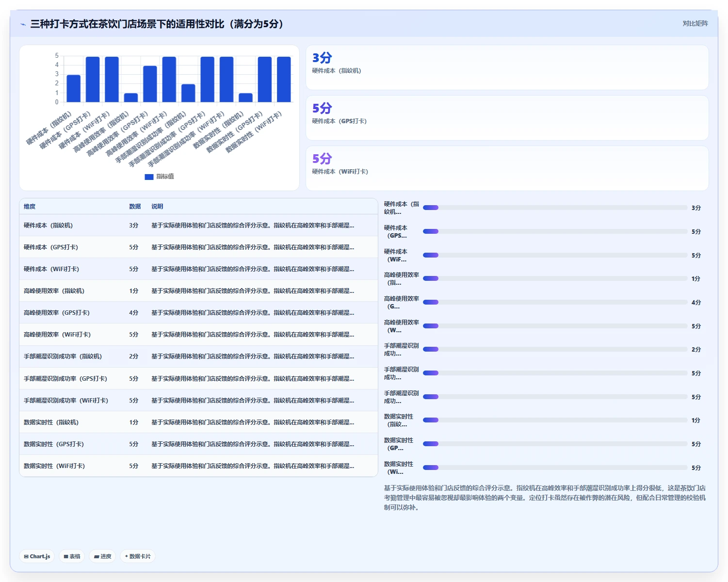The height and width of the screenshot is (582, 728).
Task: Select the 高峰使用效率（指纹机）table row
Action: (x=198, y=291)
